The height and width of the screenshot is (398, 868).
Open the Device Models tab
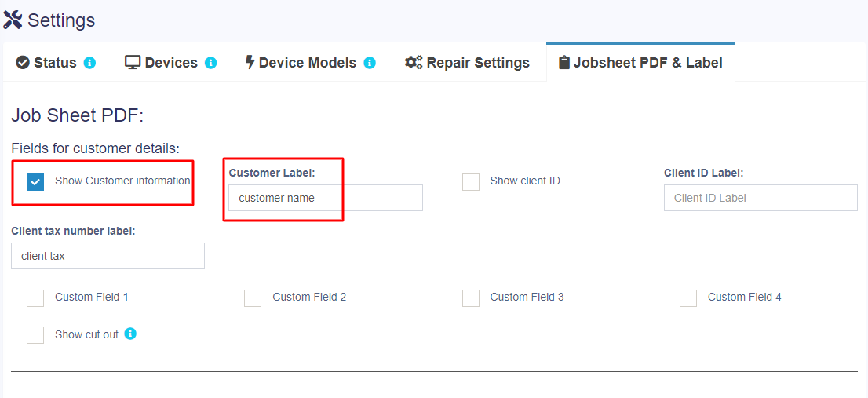point(307,63)
